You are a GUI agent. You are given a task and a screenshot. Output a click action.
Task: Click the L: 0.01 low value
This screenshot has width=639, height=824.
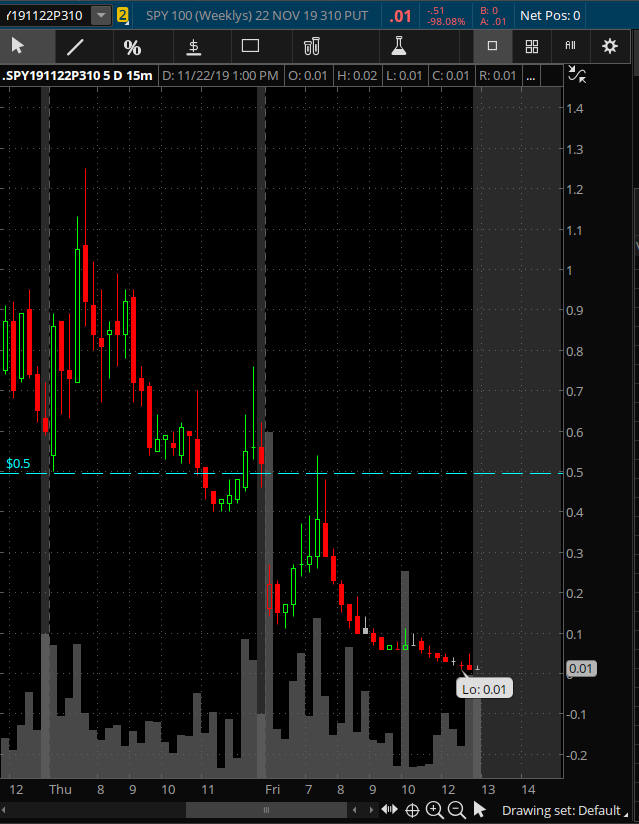point(404,76)
